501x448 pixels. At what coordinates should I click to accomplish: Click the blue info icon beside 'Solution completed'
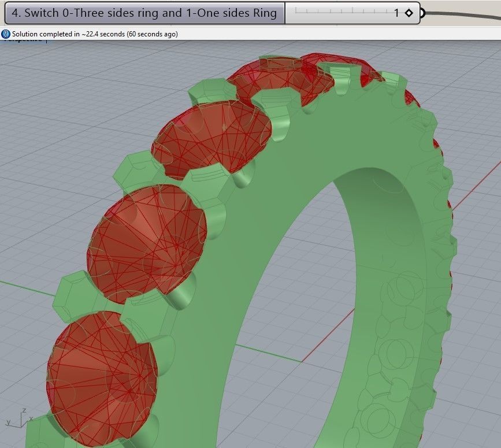5,34
